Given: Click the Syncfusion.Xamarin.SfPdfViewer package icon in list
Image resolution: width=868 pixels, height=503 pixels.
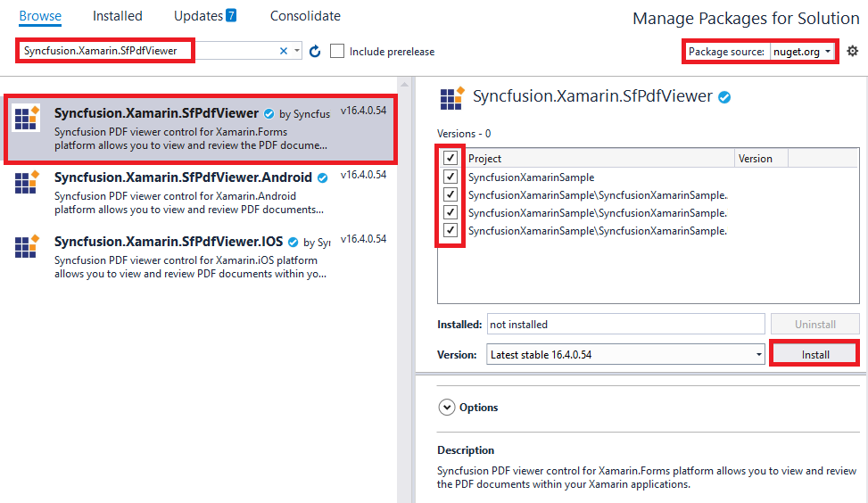Looking at the screenshot, I should click(x=27, y=118).
